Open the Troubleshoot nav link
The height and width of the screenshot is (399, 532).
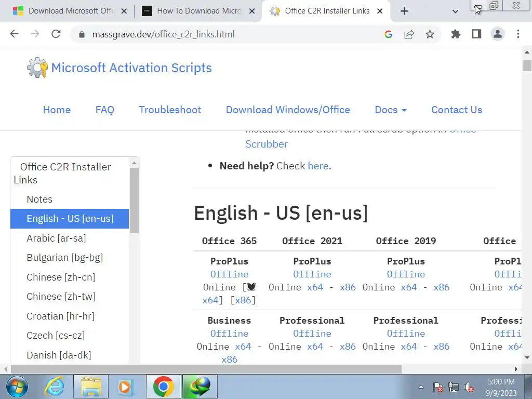click(170, 110)
